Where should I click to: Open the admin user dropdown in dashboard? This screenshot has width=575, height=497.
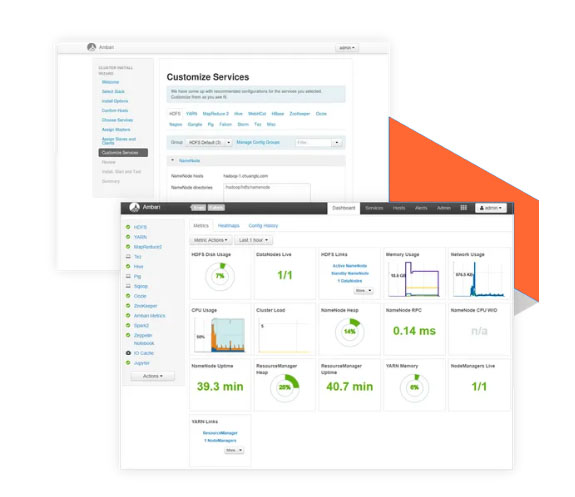coord(491,208)
